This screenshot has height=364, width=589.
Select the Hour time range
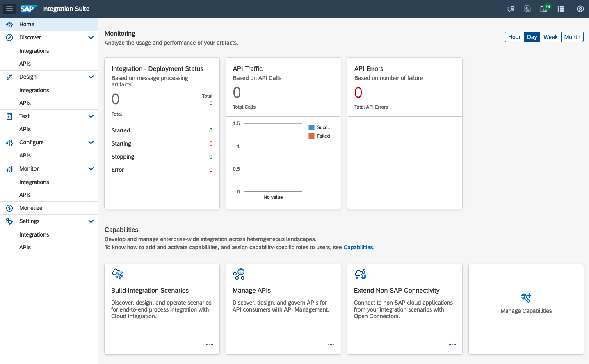(514, 37)
